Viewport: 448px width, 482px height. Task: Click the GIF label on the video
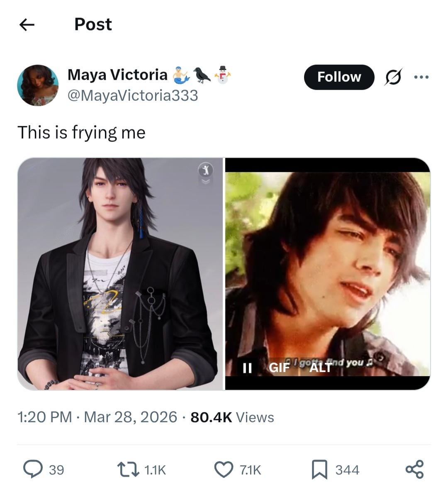tap(279, 368)
